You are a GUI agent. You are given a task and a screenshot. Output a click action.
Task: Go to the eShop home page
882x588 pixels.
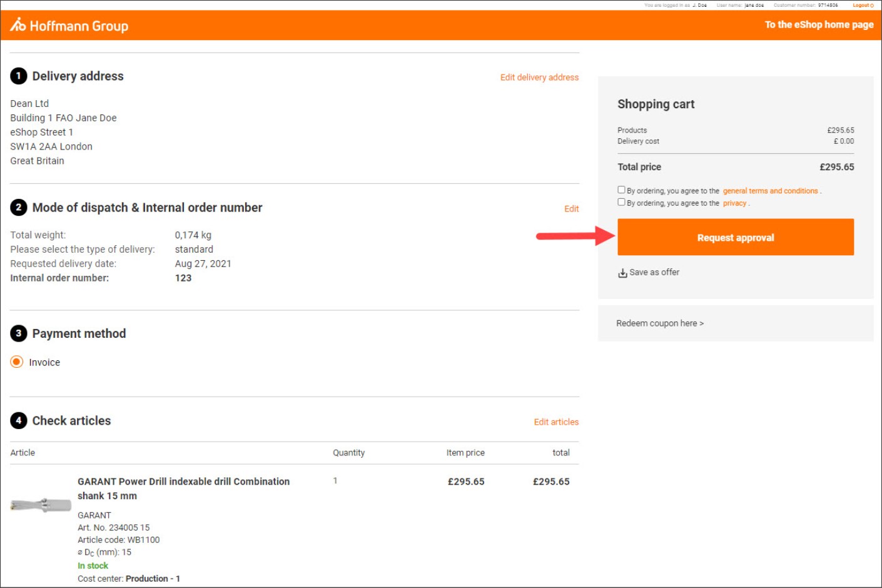(x=819, y=24)
